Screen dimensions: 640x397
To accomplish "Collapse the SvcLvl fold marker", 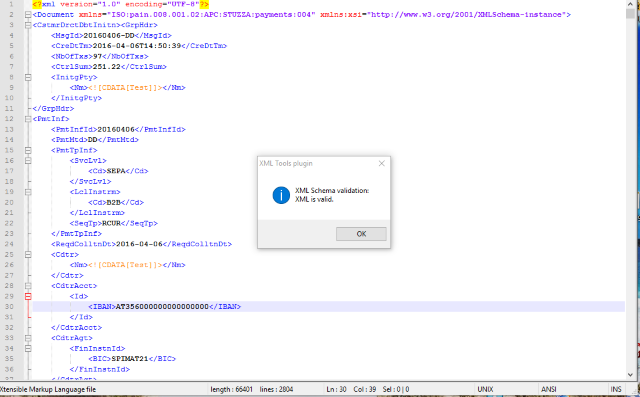I will coord(28,161).
